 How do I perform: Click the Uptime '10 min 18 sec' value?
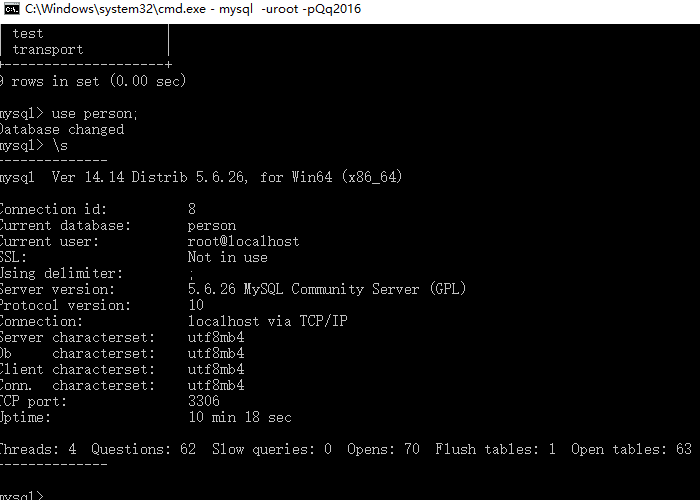pyautogui.click(x=240, y=417)
